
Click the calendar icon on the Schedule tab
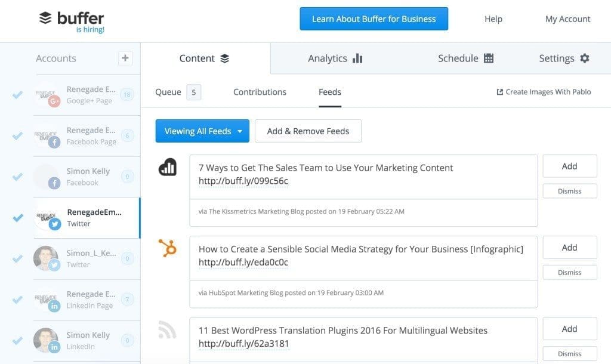[x=489, y=58]
